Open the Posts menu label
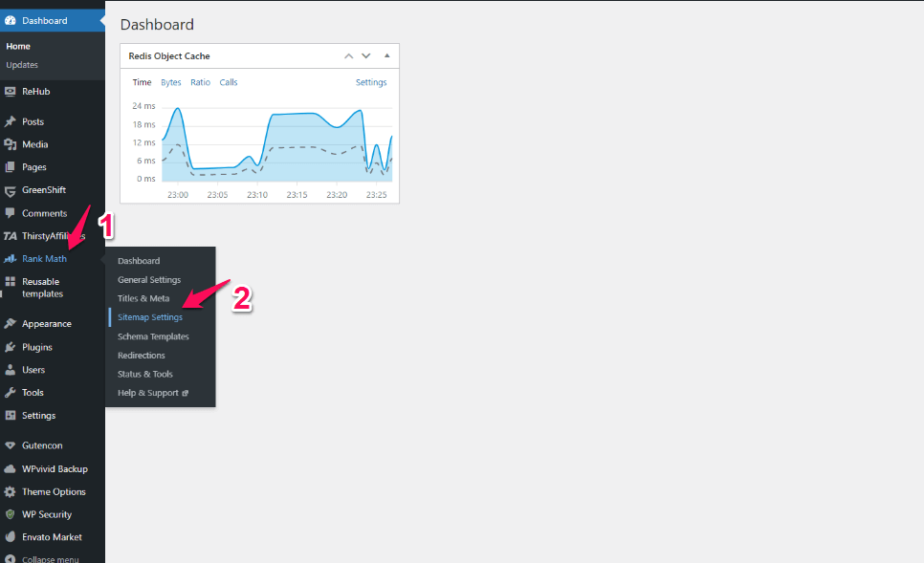This screenshot has height=563, width=924. click(x=33, y=122)
